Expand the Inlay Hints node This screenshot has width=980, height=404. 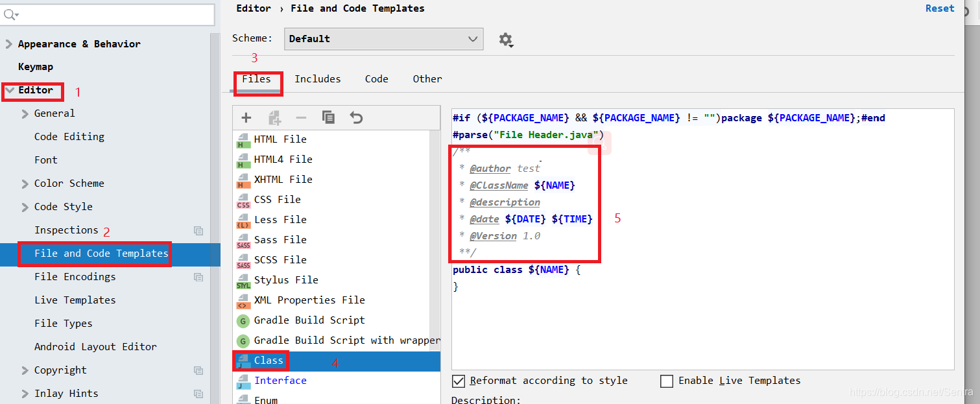pyautogui.click(x=25, y=394)
